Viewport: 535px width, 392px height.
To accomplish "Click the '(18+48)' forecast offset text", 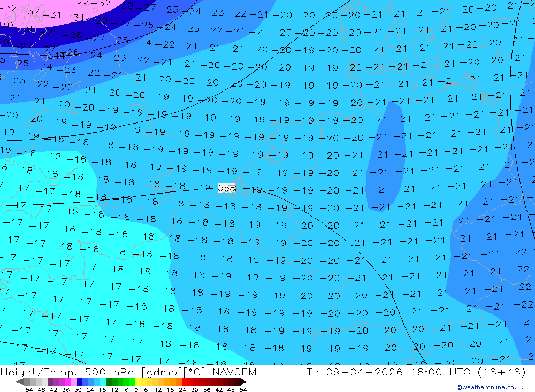I will pos(502,372).
